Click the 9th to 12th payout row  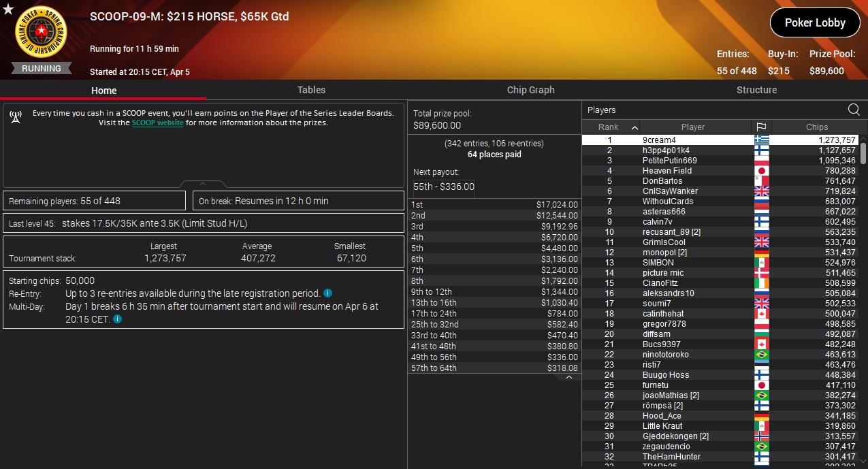point(494,292)
